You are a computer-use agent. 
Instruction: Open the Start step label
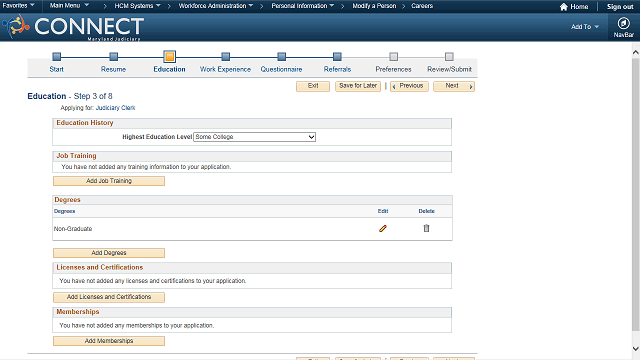(x=56, y=69)
